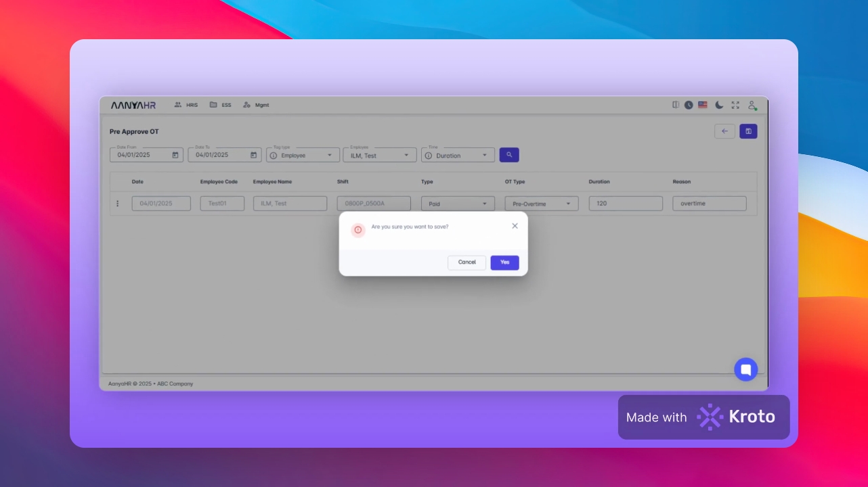Click the Duration column header
The image size is (868, 487).
pos(599,182)
